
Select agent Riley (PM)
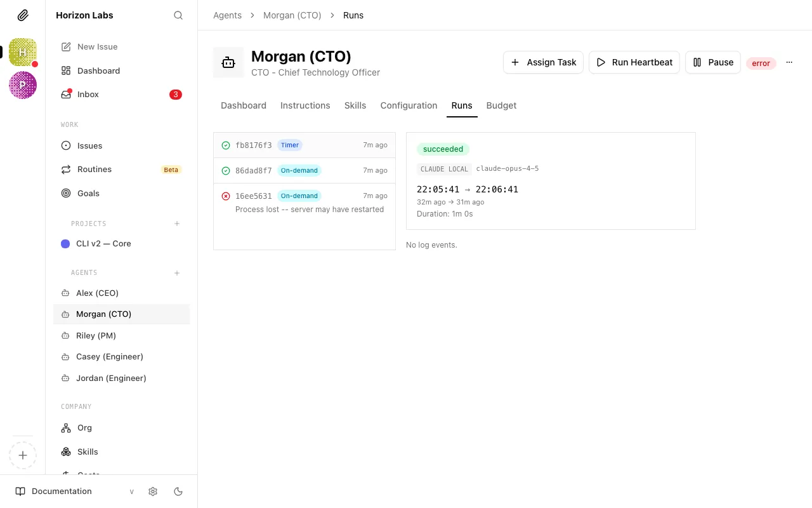pyautogui.click(x=121, y=335)
